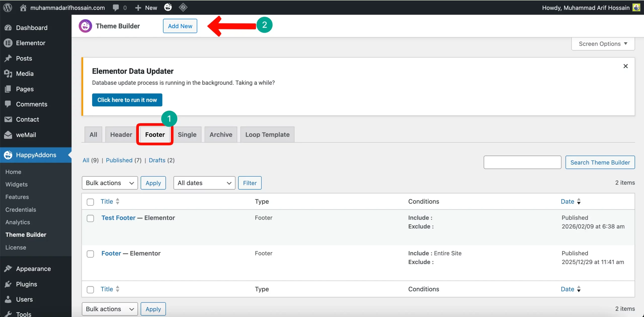Screen dimensions: 644x317
Task: Dismiss the Elementor Data Updater notice
Action: 625,66
